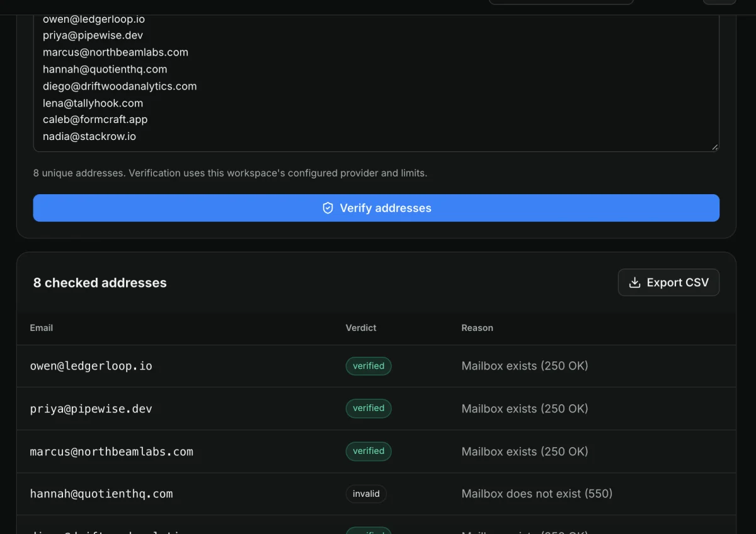The width and height of the screenshot is (756, 534).
Task: Click the '8 checked addresses' heading
Action: pyautogui.click(x=100, y=282)
